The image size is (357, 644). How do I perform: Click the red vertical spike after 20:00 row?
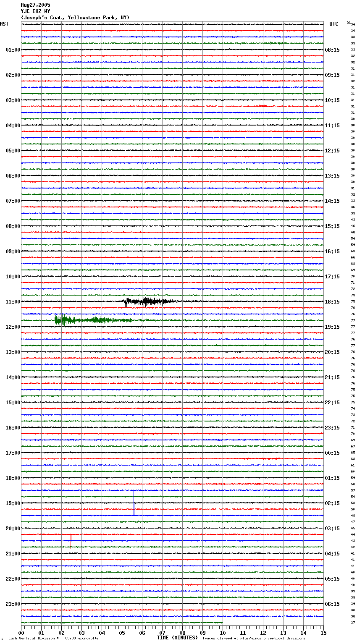[x=71, y=541]
